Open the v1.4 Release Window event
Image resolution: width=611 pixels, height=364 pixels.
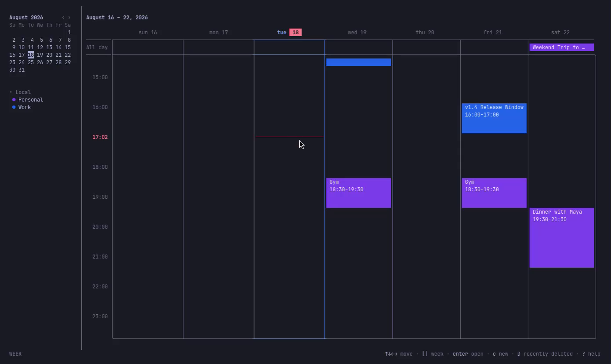point(494,118)
